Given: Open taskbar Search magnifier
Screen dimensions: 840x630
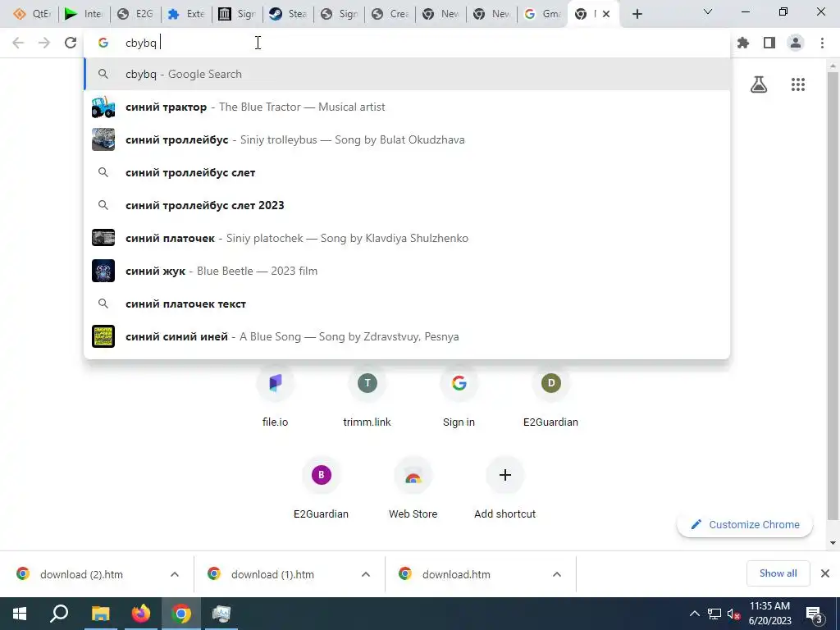Looking at the screenshot, I should [x=59, y=614].
